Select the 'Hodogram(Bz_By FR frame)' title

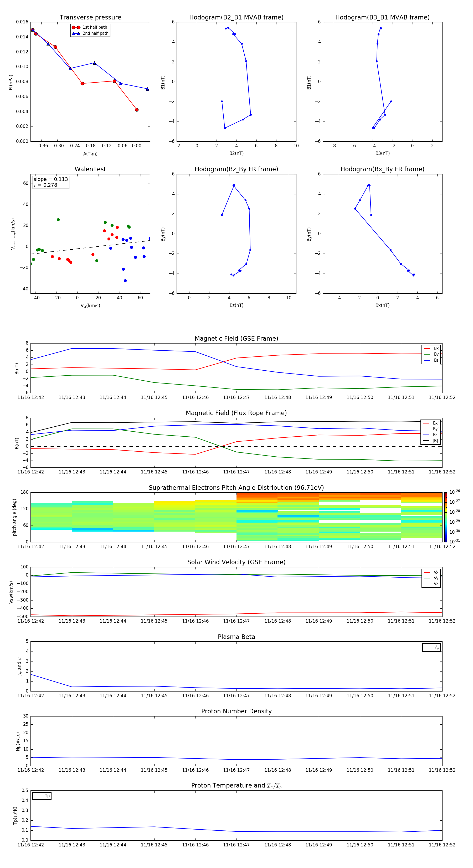click(236, 169)
